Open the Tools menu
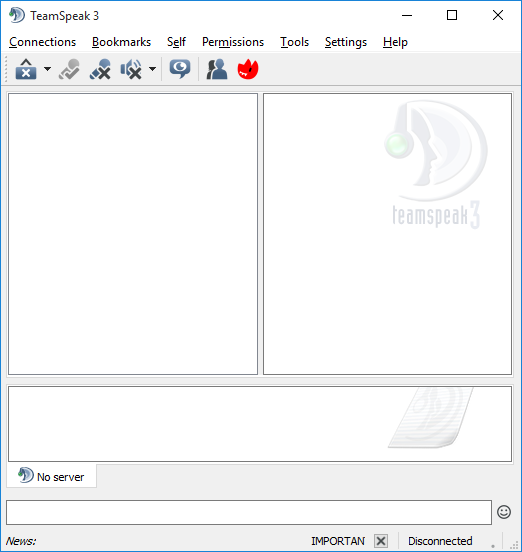 pyautogui.click(x=295, y=42)
